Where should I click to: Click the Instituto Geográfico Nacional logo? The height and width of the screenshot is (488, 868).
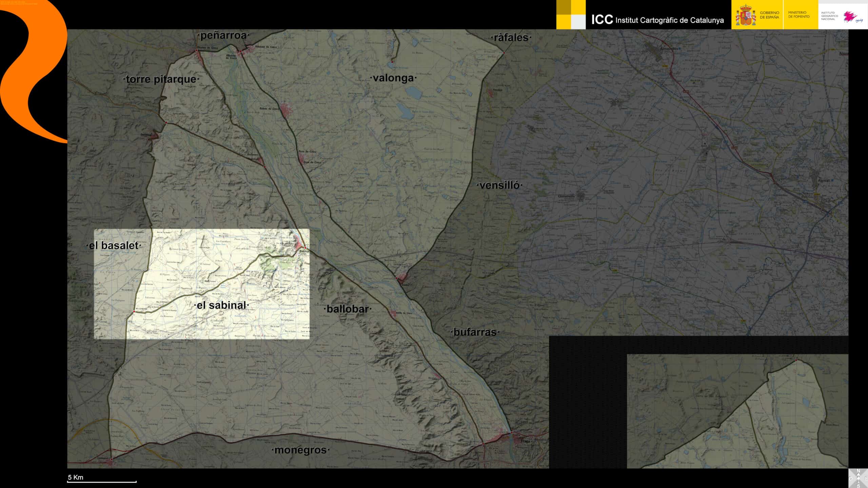(x=842, y=15)
